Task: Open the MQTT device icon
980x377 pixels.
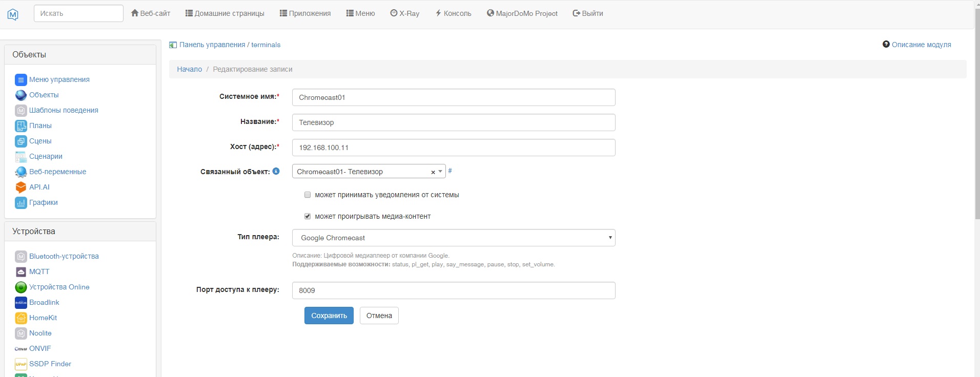Action: (x=21, y=272)
